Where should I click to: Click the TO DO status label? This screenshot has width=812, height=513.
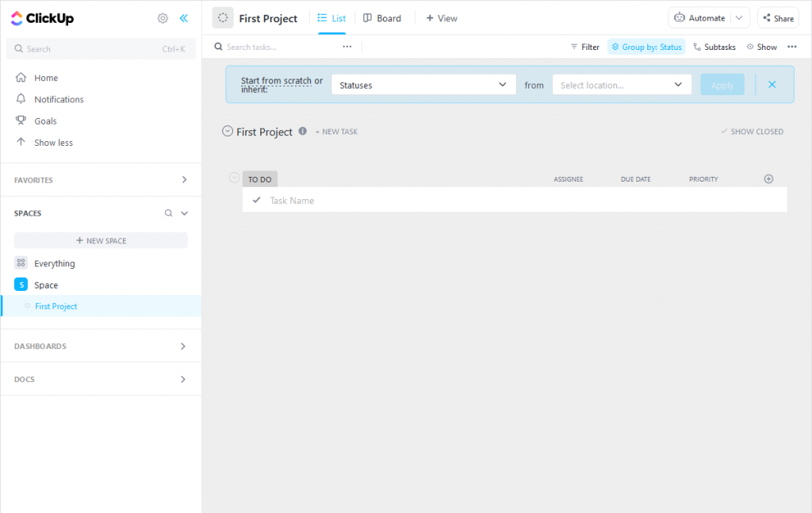[260, 179]
